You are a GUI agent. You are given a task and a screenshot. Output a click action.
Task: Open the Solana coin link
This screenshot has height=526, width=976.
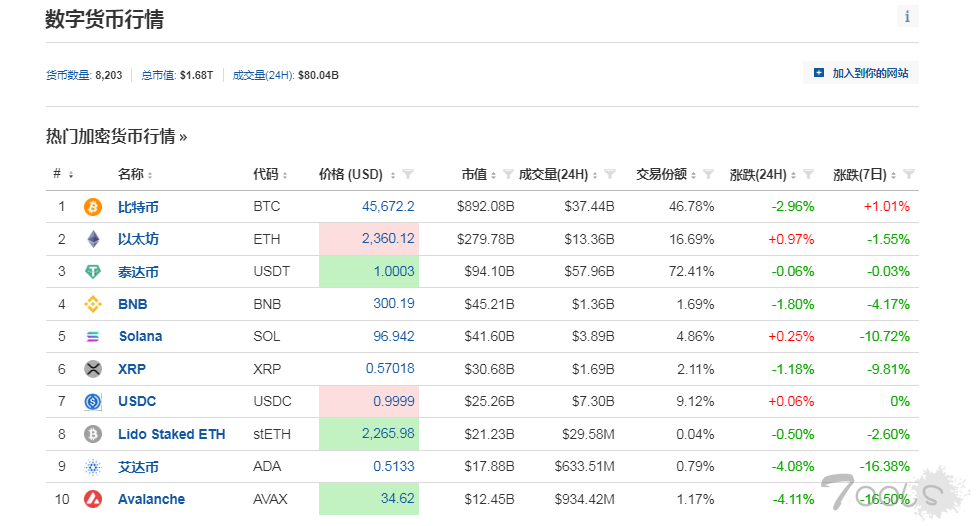point(141,337)
